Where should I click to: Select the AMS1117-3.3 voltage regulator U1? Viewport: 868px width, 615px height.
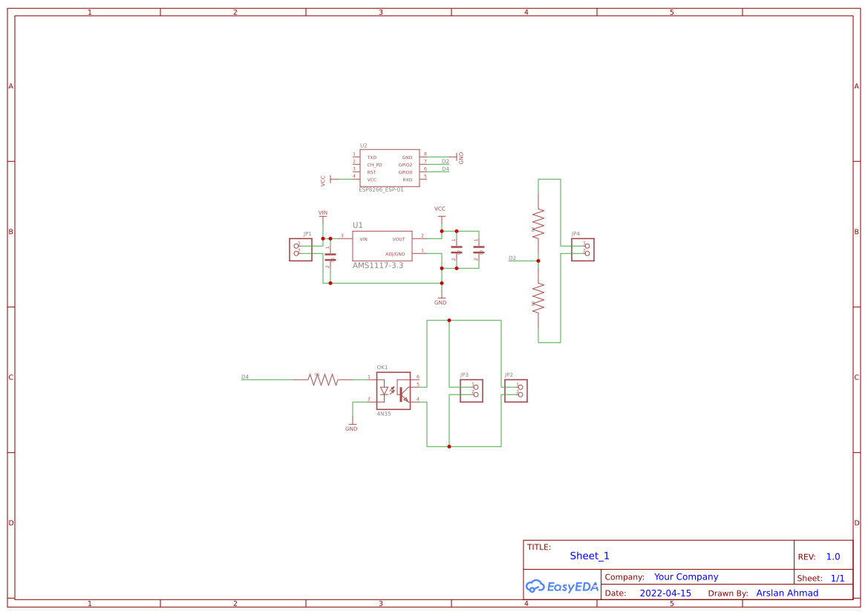coord(382,245)
